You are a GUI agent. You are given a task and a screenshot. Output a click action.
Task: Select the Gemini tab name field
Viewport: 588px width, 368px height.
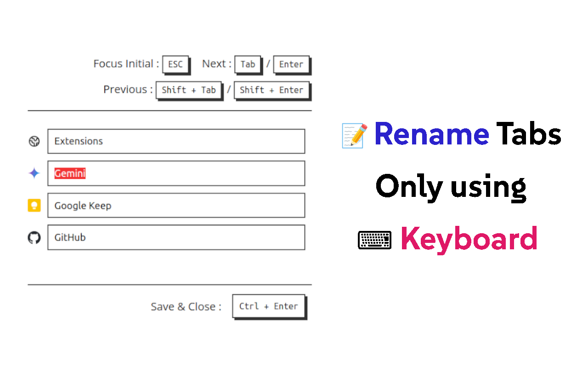(176, 173)
